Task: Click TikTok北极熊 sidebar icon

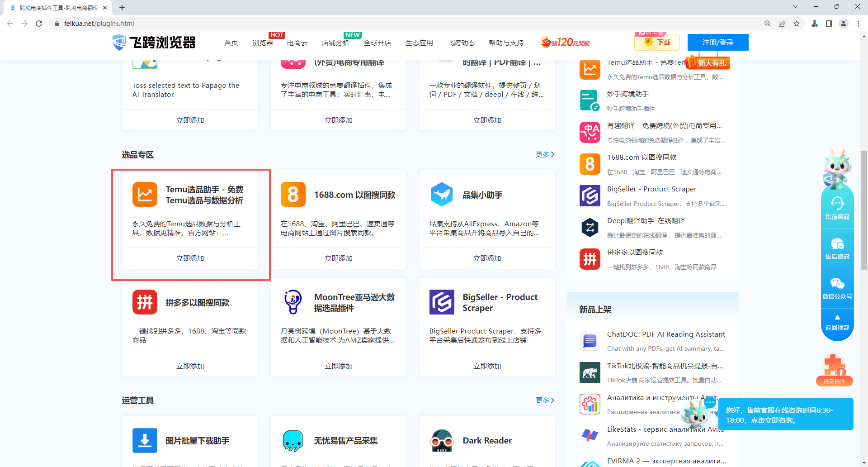Action: pos(590,372)
